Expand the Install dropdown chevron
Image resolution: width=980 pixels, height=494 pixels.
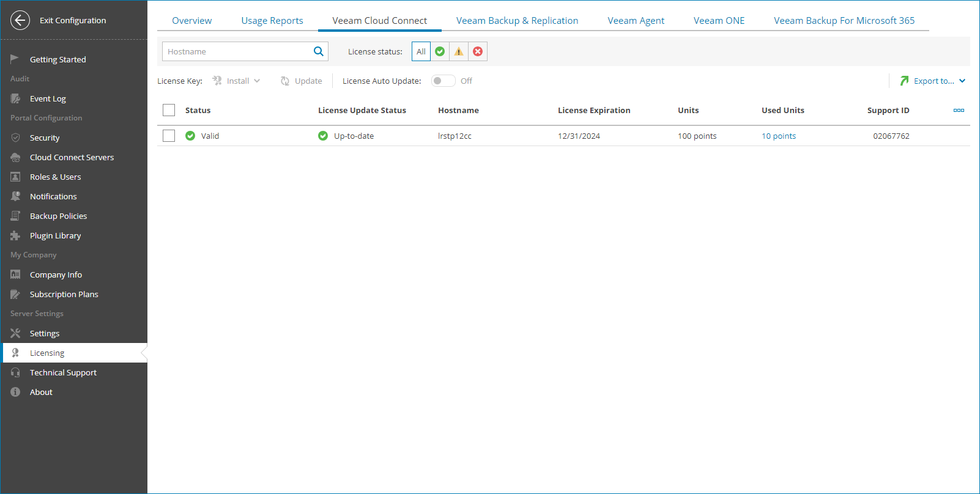pos(257,81)
